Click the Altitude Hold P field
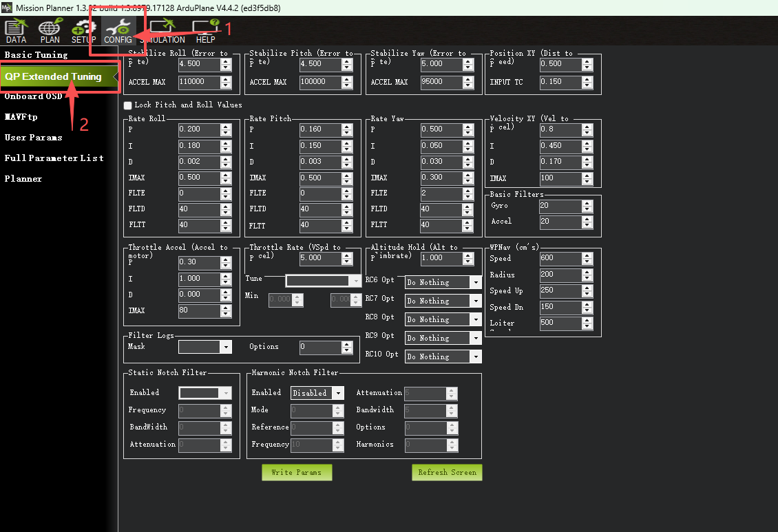 441,258
